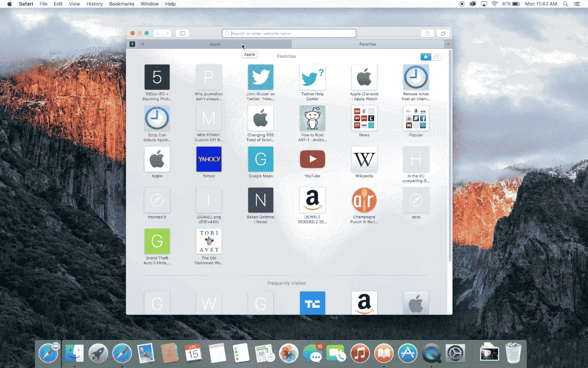Open the Yahoo! favorite

(209, 159)
